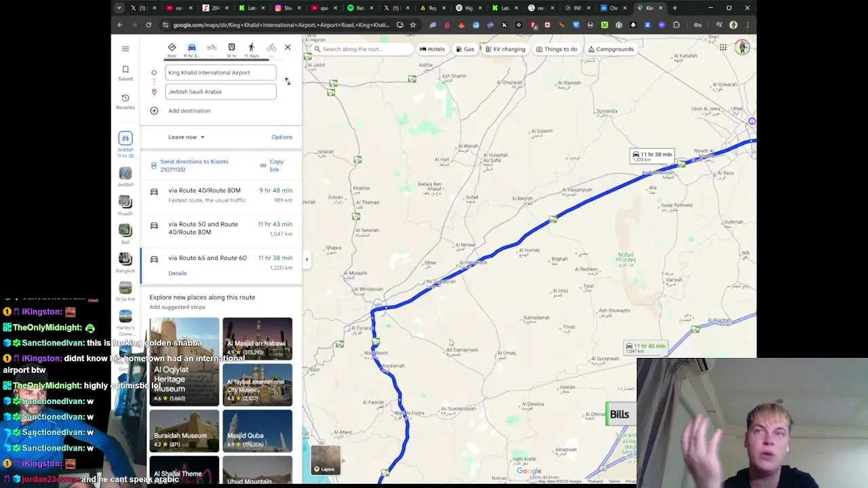Select the Best travel mode option
The image size is (868, 488).
coord(172,49)
